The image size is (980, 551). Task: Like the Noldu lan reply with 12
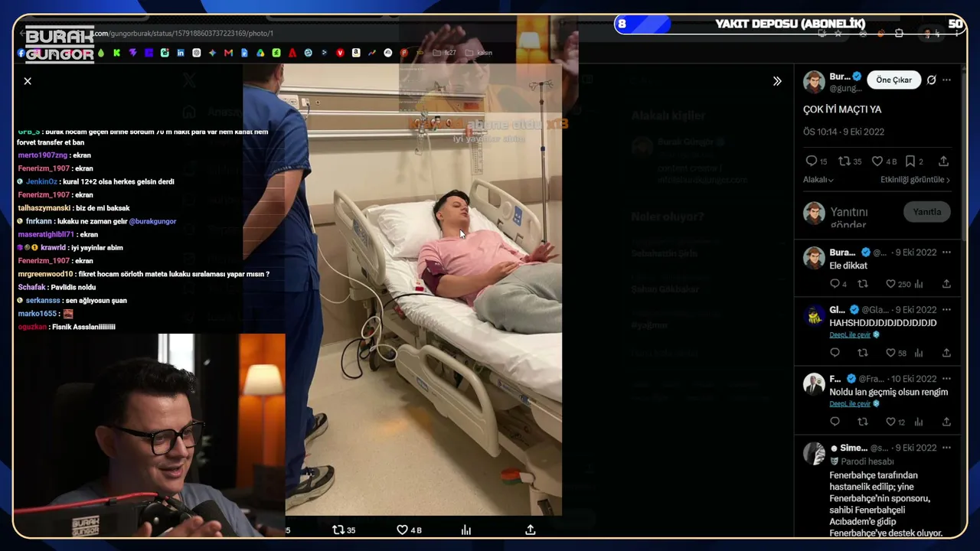click(x=896, y=422)
